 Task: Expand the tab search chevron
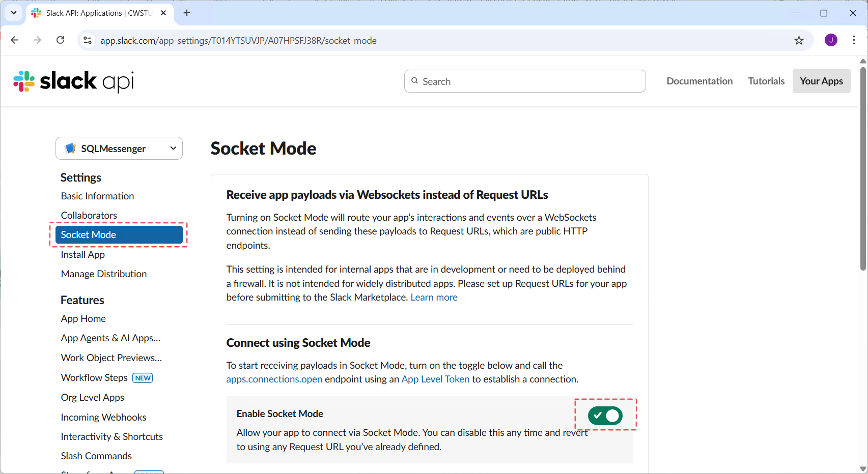click(x=14, y=13)
